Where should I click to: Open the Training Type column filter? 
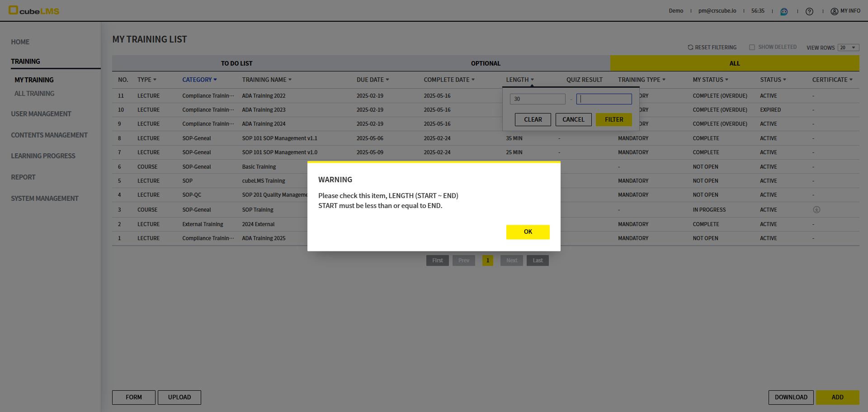click(664, 80)
